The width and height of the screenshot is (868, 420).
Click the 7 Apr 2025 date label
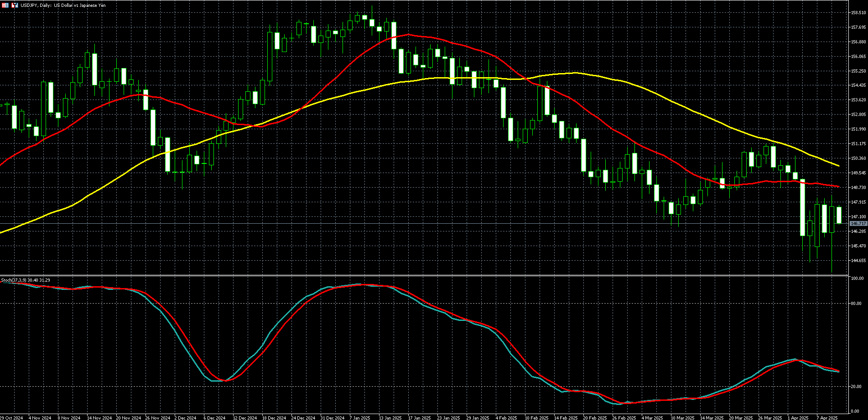coord(827,417)
